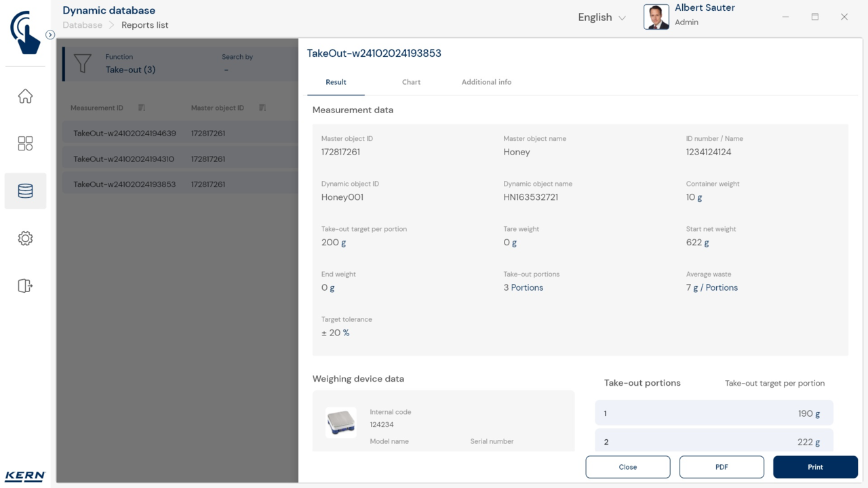Screen dimensions: 868x488
Task: Export report with PDF button
Action: (722, 467)
